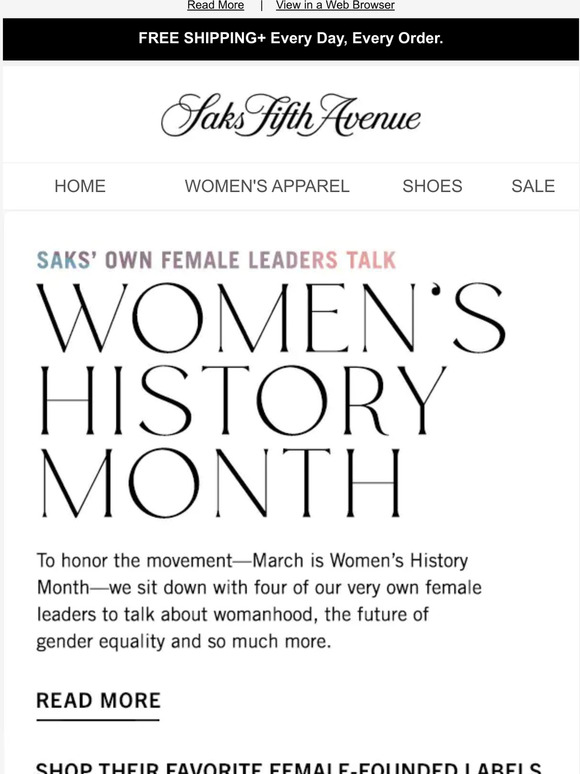Click the pink TALK word in the subtitle
The width and height of the screenshot is (580, 774).
pyautogui.click(x=371, y=260)
